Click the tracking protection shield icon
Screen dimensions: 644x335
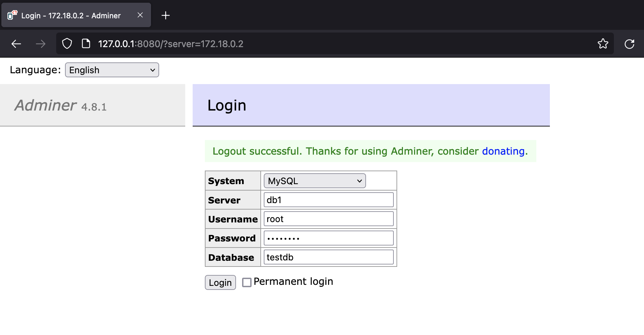(x=67, y=43)
